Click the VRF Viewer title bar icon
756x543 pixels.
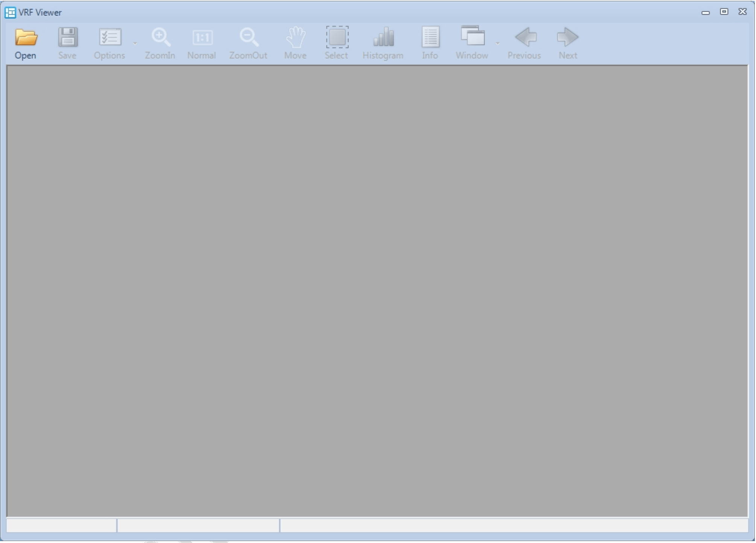coord(10,12)
